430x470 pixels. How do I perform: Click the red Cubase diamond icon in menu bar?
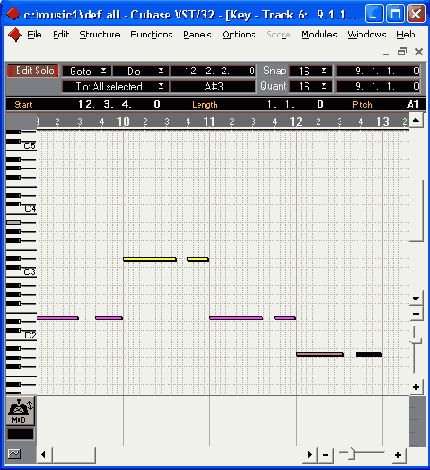15,34
